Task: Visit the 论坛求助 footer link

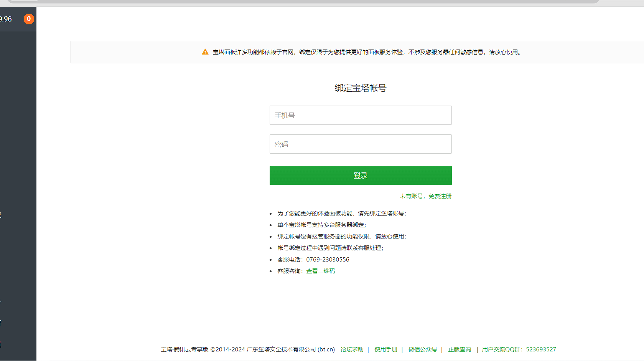Action: (x=352, y=349)
